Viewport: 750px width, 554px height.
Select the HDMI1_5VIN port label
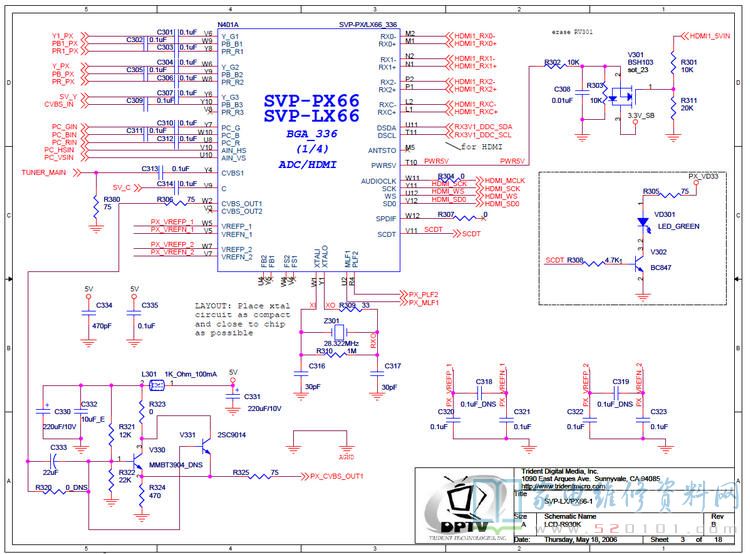click(710, 36)
